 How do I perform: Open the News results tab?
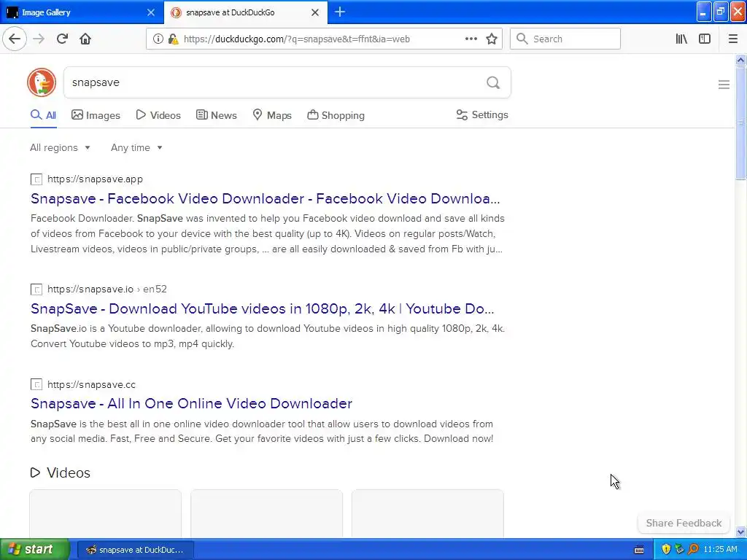click(x=216, y=115)
